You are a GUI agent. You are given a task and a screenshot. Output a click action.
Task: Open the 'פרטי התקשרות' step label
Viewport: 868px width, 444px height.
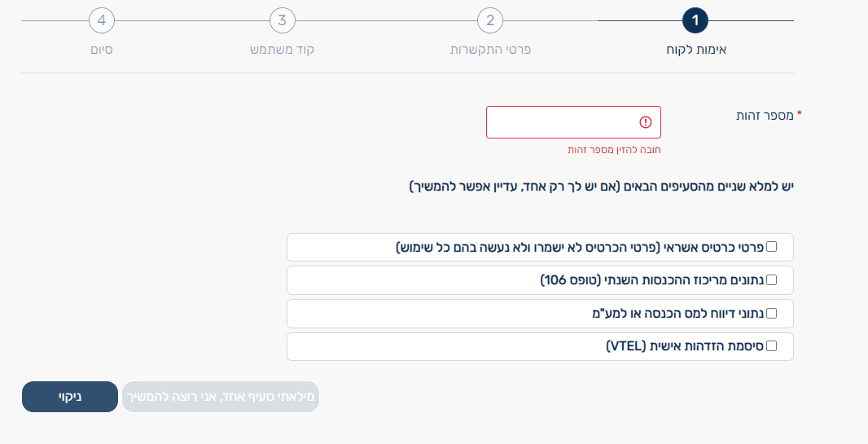[490, 50]
